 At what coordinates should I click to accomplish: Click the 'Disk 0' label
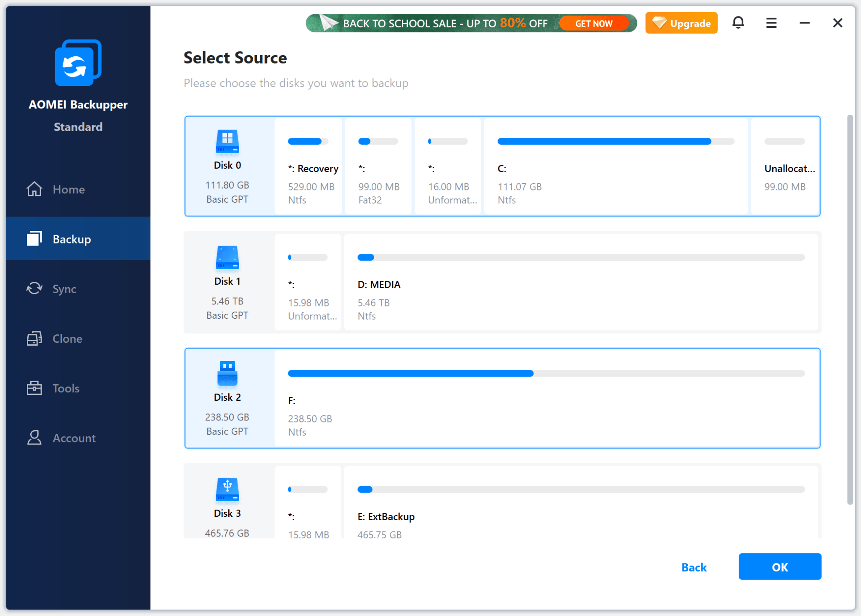227,165
